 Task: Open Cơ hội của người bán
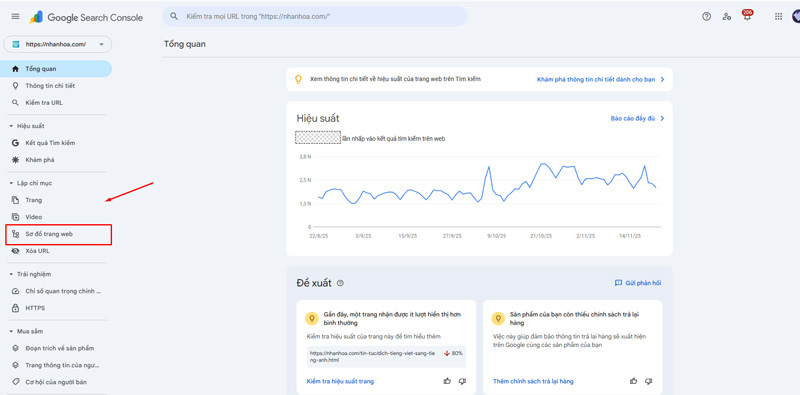[x=56, y=382]
